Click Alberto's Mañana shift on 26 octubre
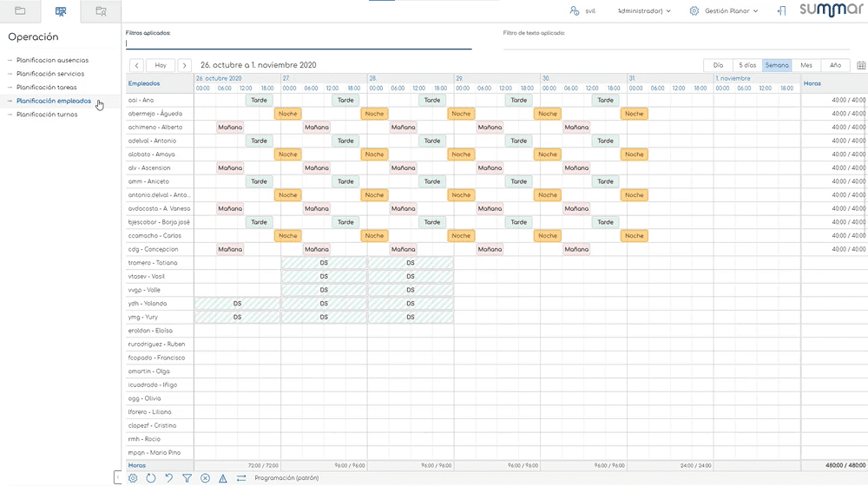 (x=230, y=128)
